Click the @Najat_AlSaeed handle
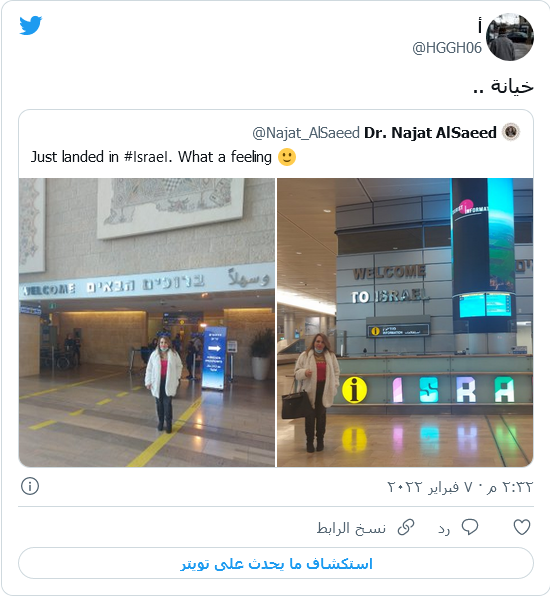Image resolution: width=550 pixels, height=596 pixels. [306, 133]
